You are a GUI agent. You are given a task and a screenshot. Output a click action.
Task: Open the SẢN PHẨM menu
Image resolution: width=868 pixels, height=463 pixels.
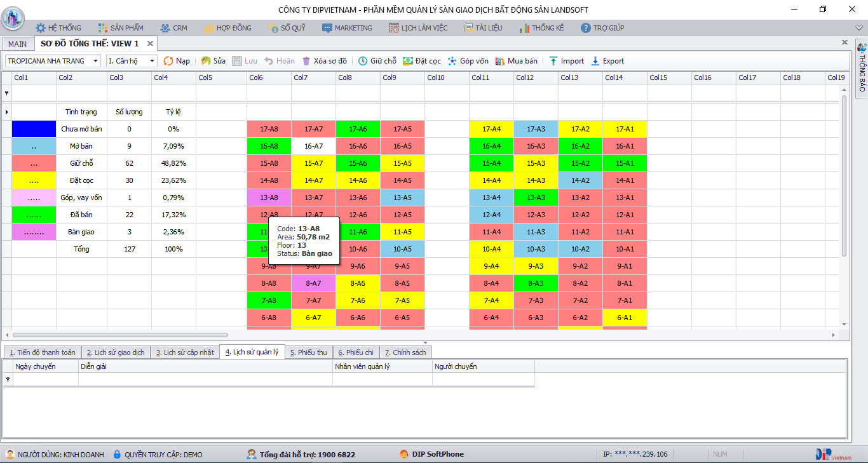click(121, 28)
